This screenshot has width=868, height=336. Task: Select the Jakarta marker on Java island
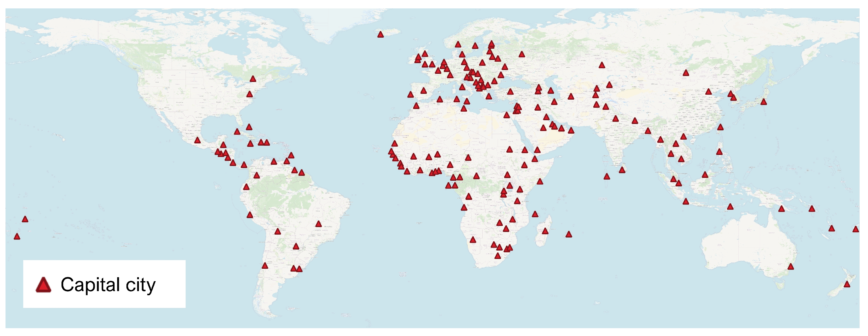(x=686, y=202)
